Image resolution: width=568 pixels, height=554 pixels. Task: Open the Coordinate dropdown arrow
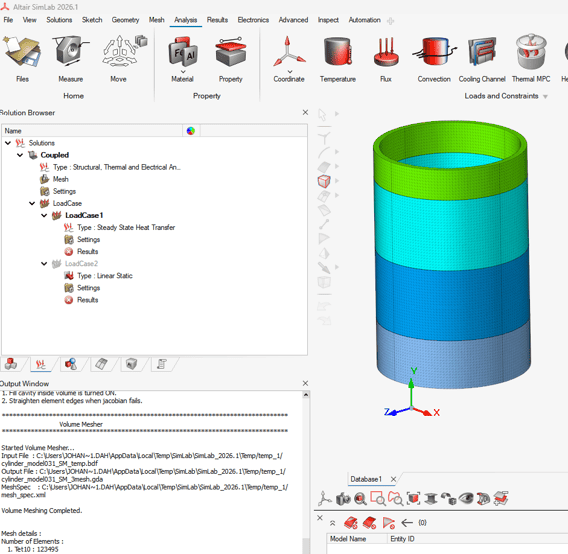(290, 71)
